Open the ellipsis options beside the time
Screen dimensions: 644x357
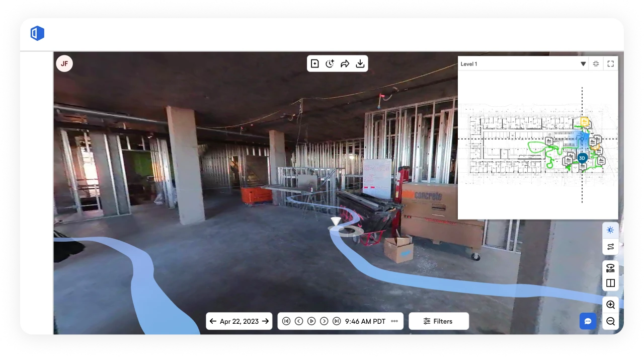pyautogui.click(x=394, y=321)
